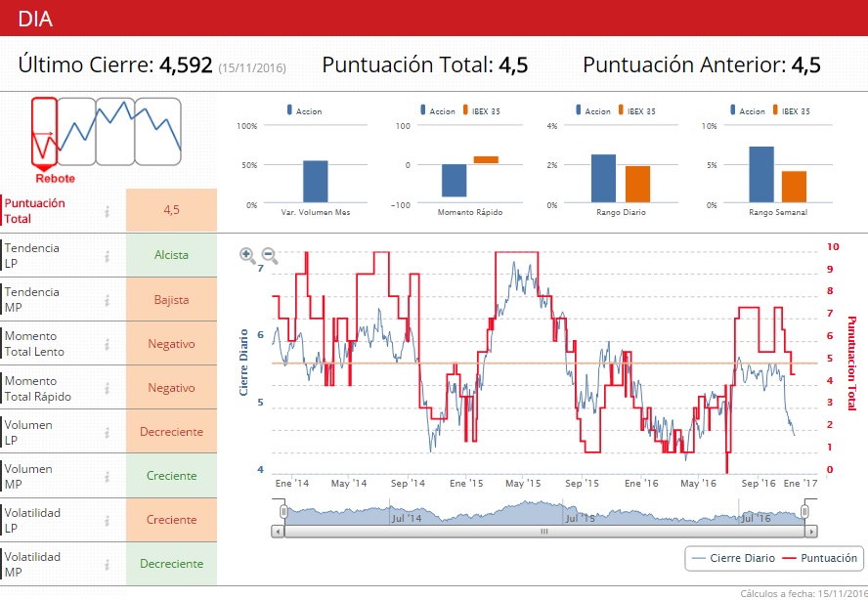
Task: Click right arrow of the chart scrollbar
Action: [810, 532]
